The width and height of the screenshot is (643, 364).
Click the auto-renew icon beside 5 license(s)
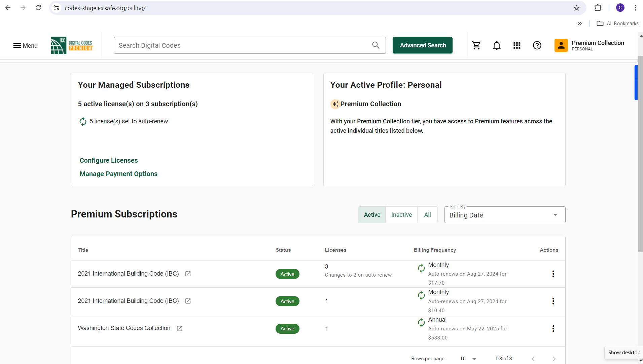(83, 121)
